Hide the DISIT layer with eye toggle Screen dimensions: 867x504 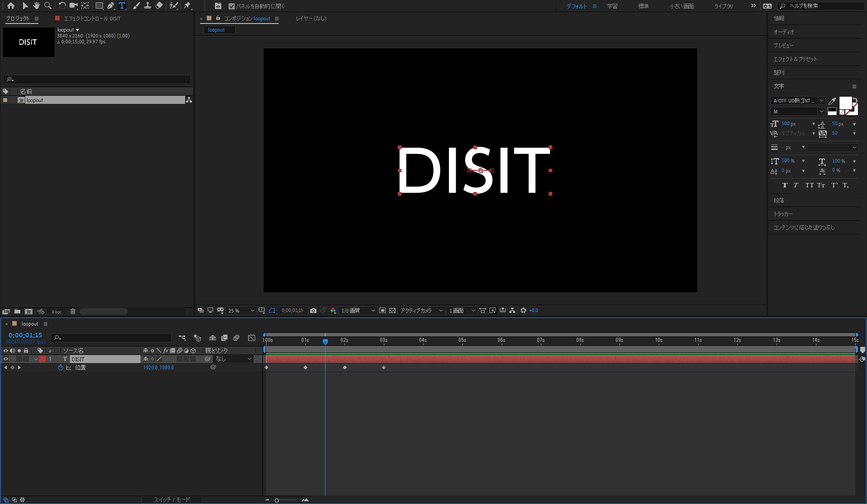pyautogui.click(x=6, y=359)
